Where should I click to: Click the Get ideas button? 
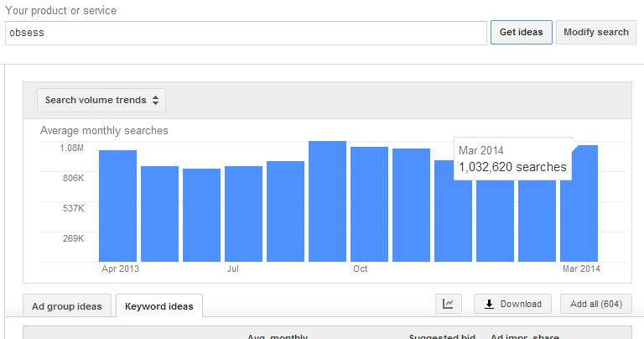pos(522,32)
